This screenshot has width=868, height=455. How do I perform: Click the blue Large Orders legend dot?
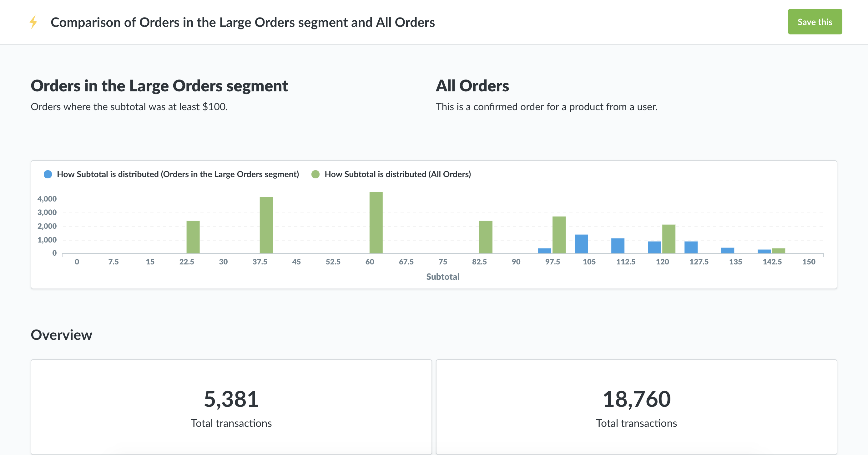point(48,174)
